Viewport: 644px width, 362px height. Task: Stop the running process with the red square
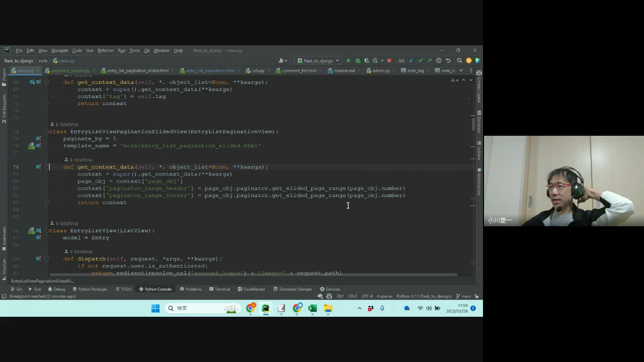[x=389, y=61]
